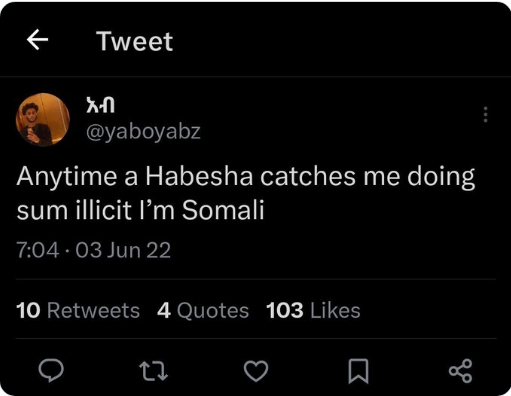The width and height of the screenshot is (511, 396).
Task: Like the tweet with the heart icon
Action: tap(256, 371)
